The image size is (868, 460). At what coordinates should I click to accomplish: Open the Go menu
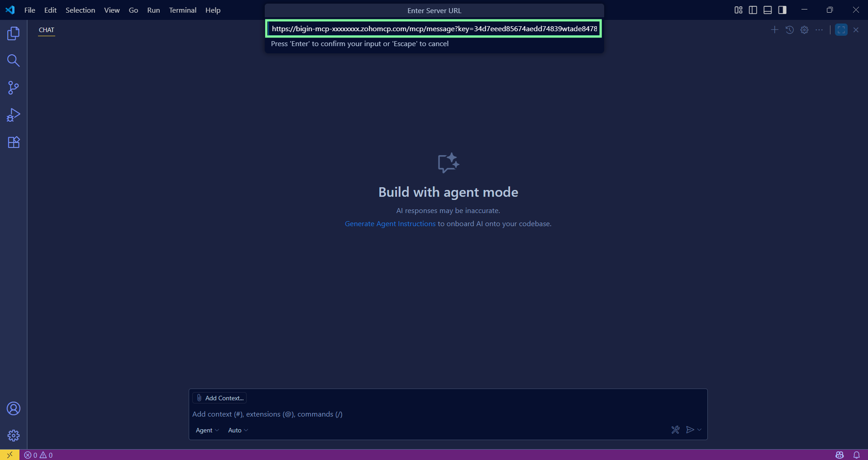click(x=134, y=10)
